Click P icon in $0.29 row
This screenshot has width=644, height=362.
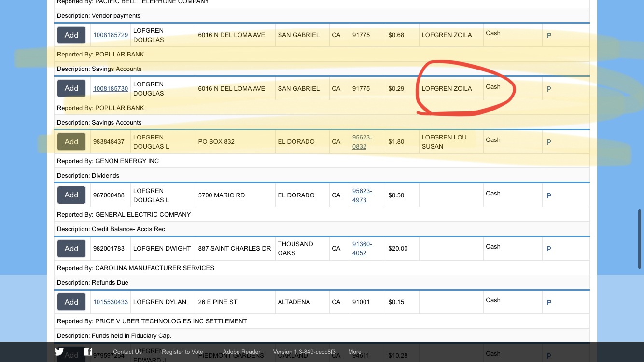click(x=549, y=89)
